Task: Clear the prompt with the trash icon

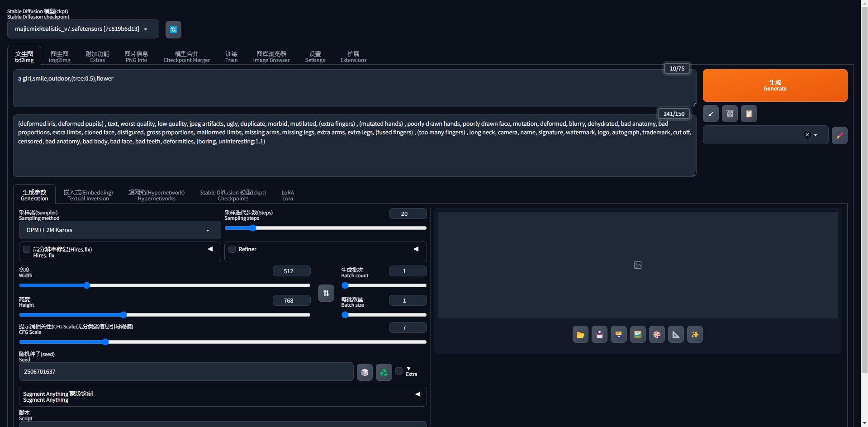Action: pyautogui.click(x=730, y=114)
